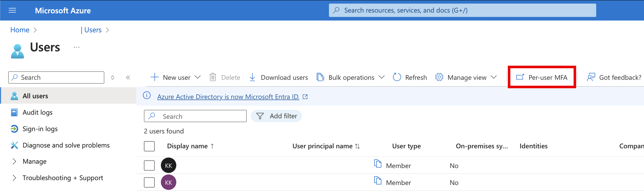
Task: Click chevron after Users breadcrumb
Action: (107, 30)
